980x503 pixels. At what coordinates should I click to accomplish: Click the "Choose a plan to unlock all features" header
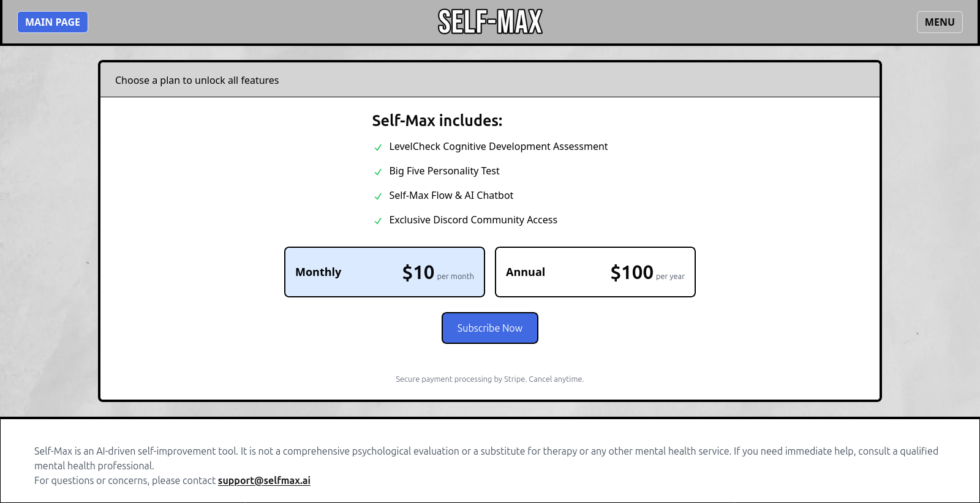[197, 80]
